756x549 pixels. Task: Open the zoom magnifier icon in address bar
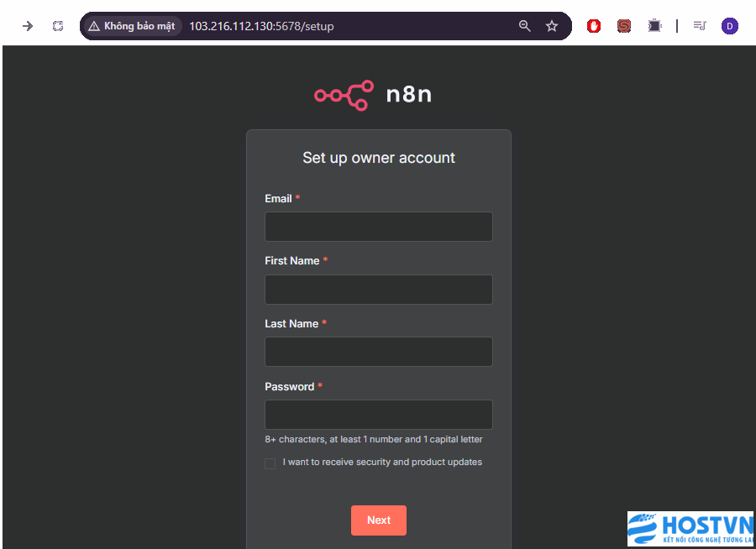(x=524, y=26)
